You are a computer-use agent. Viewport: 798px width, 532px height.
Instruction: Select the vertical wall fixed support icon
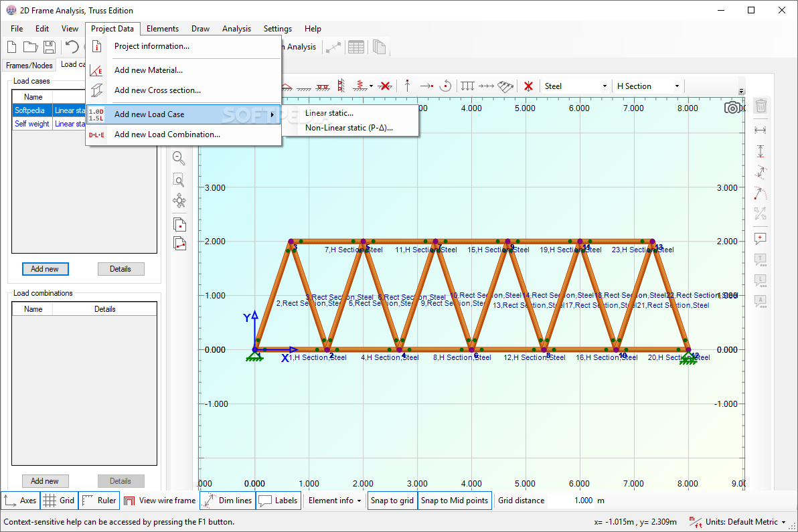click(341, 86)
